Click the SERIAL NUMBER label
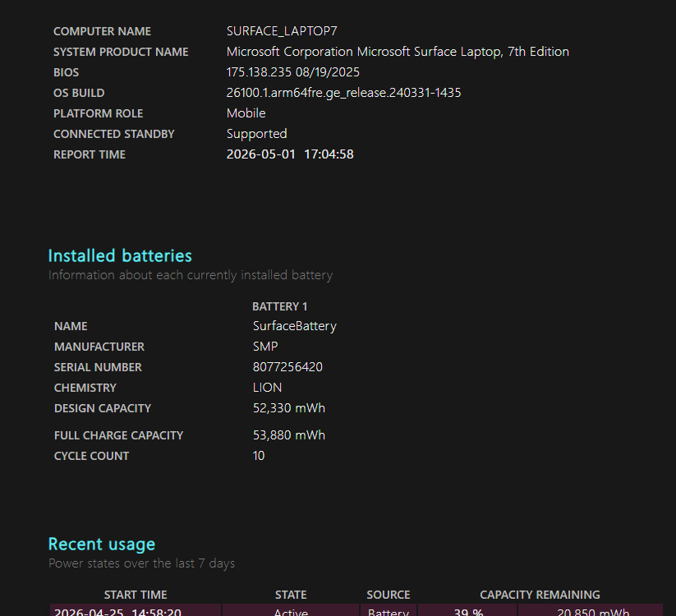This screenshot has height=616, width=676. coord(98,367)
